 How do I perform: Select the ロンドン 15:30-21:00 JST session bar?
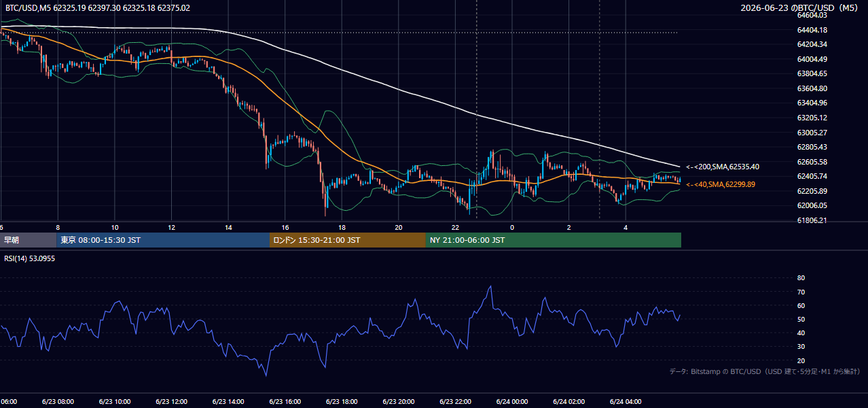pyautogui.click(x=348, y=240)
